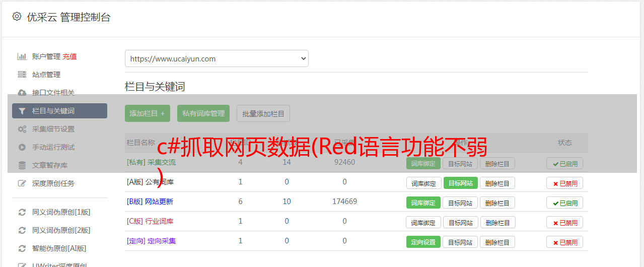Click green 词库绑定 for 网站更新 row
This screenshot has width=644, height=267.
click(423, 203)
